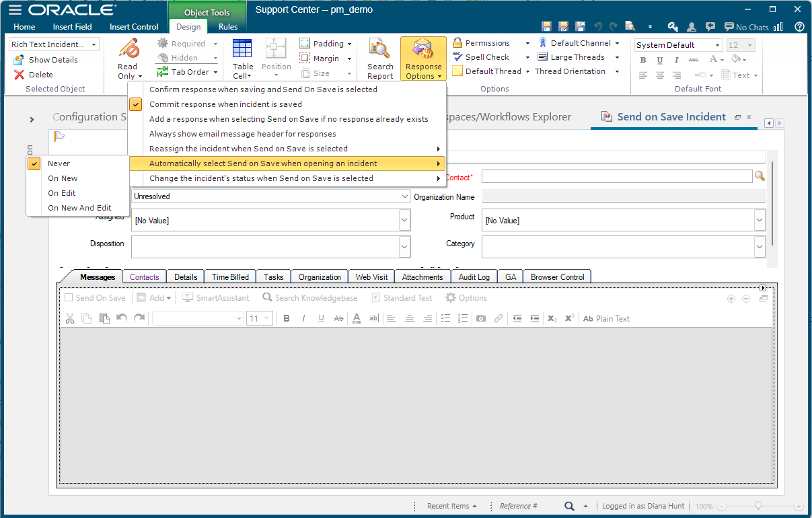This screenshot has width=812, height=518.
Task: Open the Padding option
Action: [x=326, y=44]
